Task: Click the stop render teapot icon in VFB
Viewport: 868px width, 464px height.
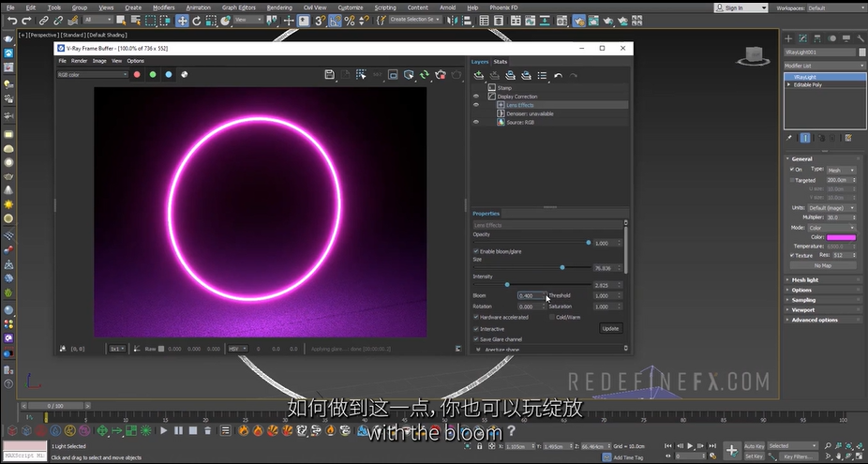Action: [441, 75]
